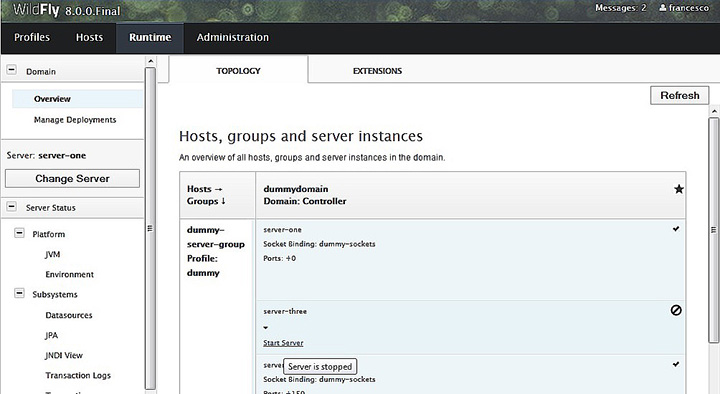
Task: Click the Start Server link
Action: point(283,343)
